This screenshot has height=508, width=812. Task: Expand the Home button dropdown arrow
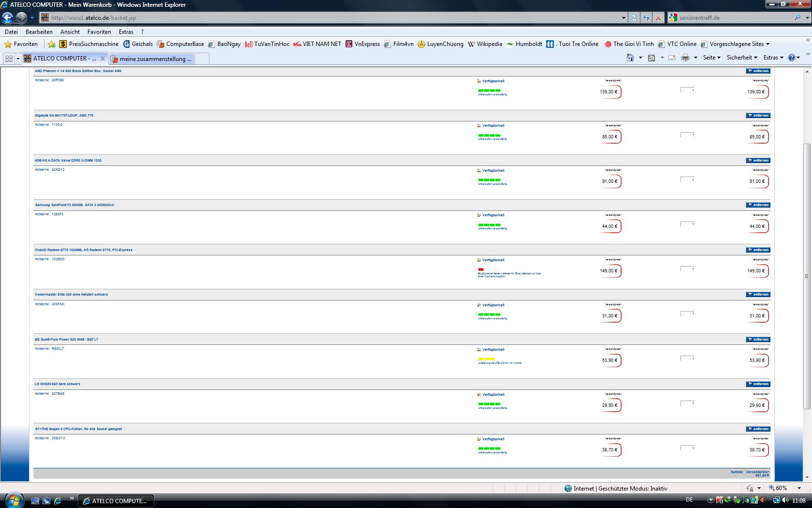click(640, 58)
